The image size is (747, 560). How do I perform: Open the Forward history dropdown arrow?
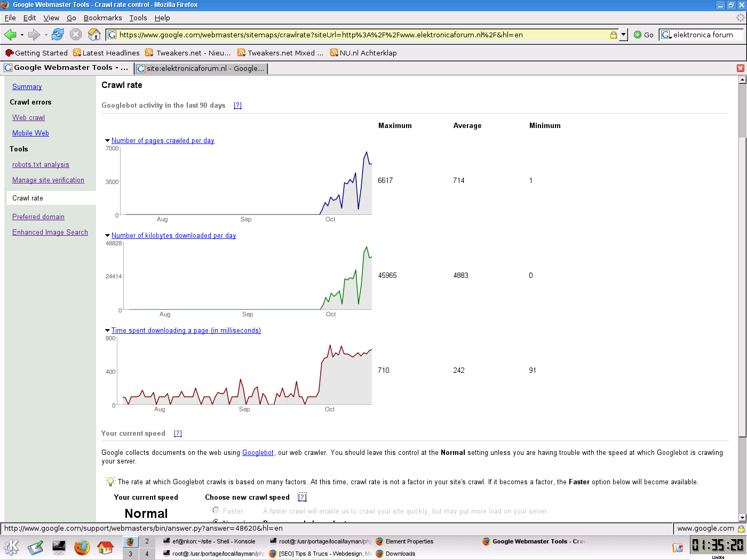pyautogui.click(x=46, y=35)
